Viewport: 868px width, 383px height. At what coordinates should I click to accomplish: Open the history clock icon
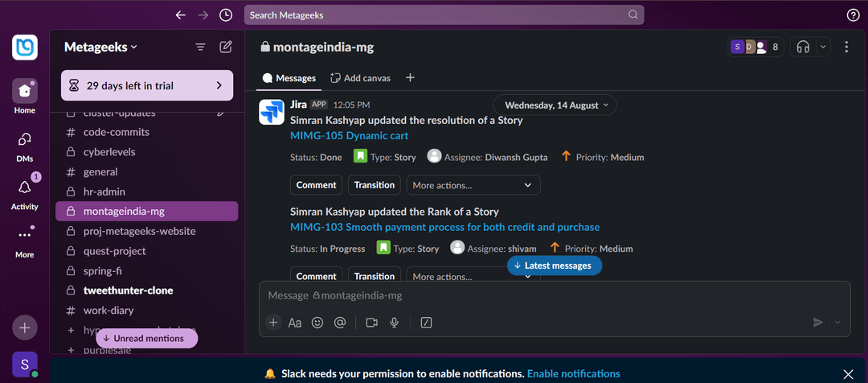226,15
